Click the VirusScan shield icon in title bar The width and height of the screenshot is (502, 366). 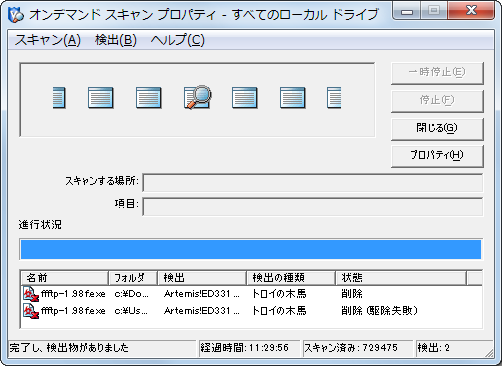tap(15, 15)
